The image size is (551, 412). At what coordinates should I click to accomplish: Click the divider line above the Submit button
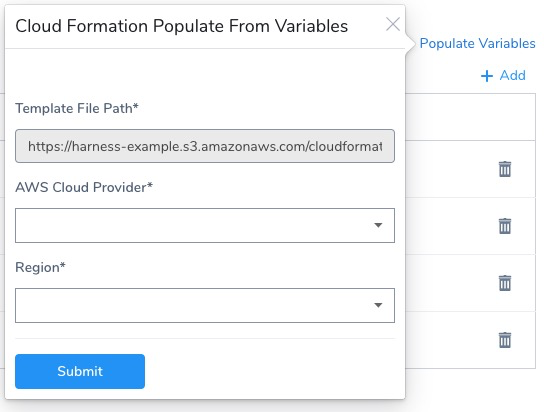click(205, 339)
